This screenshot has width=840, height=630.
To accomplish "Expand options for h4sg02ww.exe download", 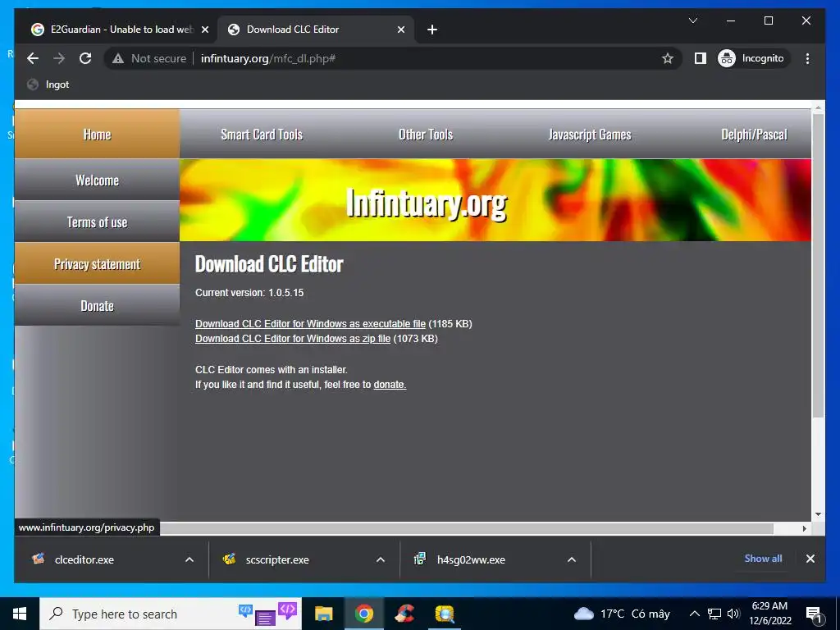I will 572,559.
